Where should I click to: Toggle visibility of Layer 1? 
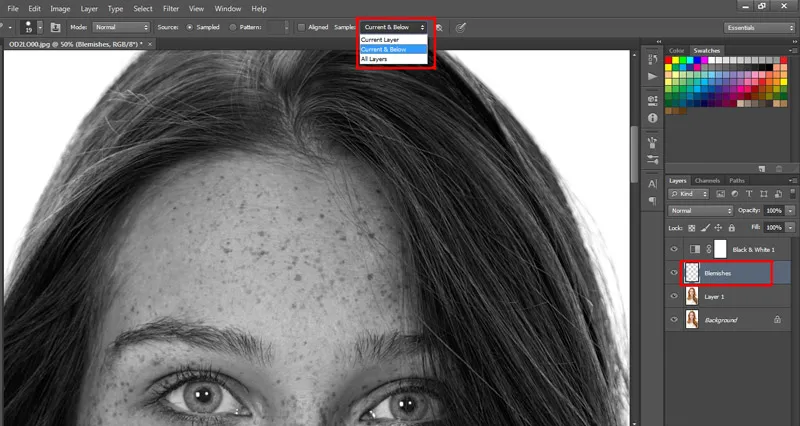pos(674,296)
